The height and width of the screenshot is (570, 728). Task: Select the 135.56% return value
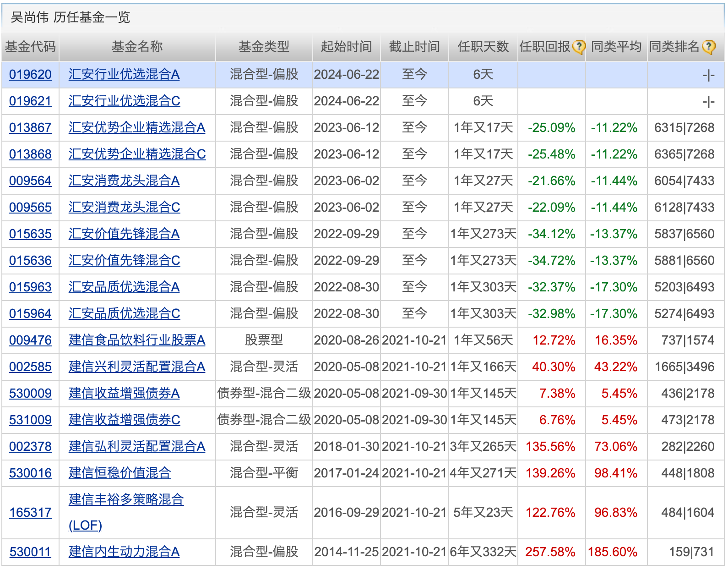point(550,446)
